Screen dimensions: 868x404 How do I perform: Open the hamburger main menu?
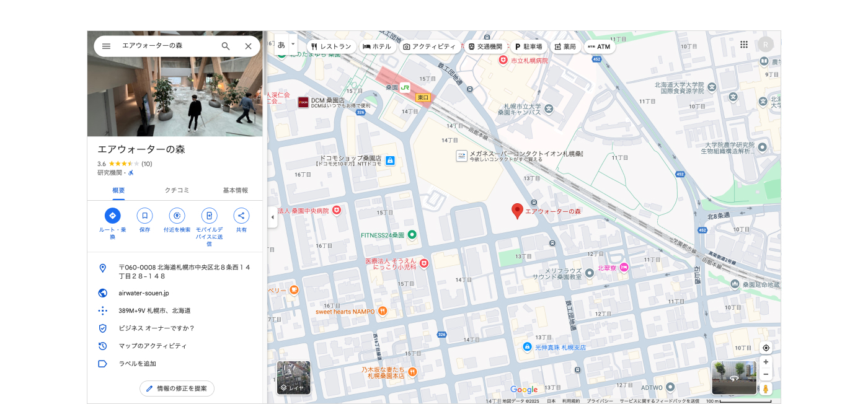[106, 46]
